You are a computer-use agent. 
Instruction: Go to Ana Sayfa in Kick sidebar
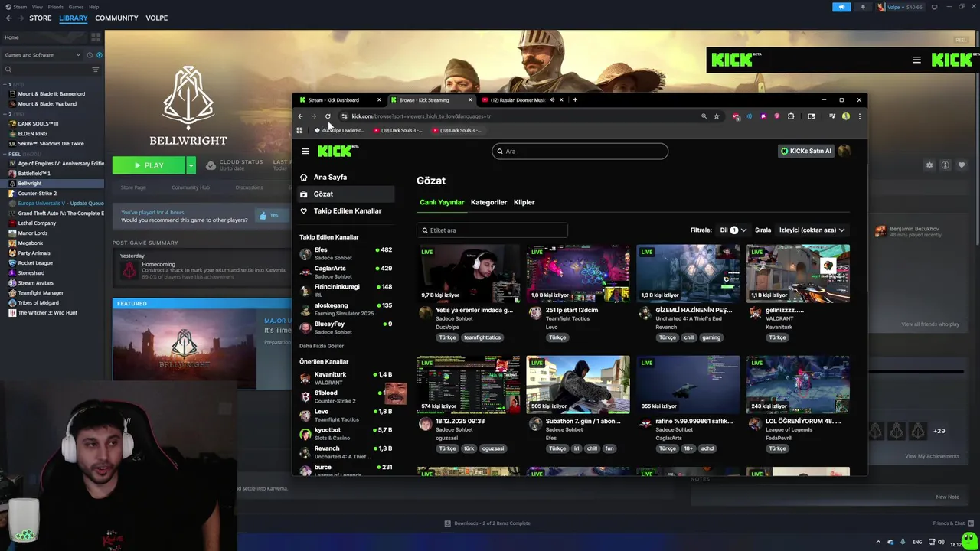click(x=330, y=177)
